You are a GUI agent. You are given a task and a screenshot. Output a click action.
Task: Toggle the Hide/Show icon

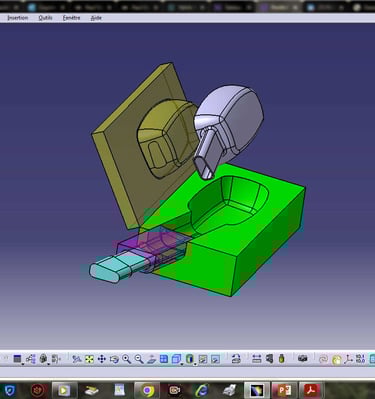point(203,359)
